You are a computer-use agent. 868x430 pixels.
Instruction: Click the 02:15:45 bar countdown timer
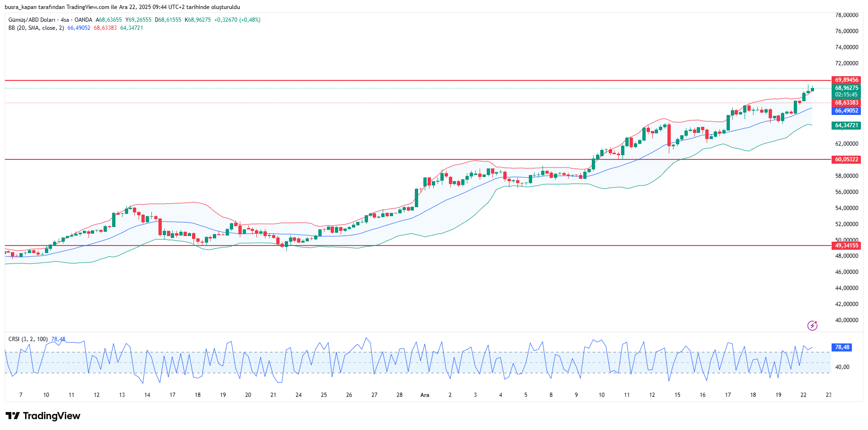[846, 95]
